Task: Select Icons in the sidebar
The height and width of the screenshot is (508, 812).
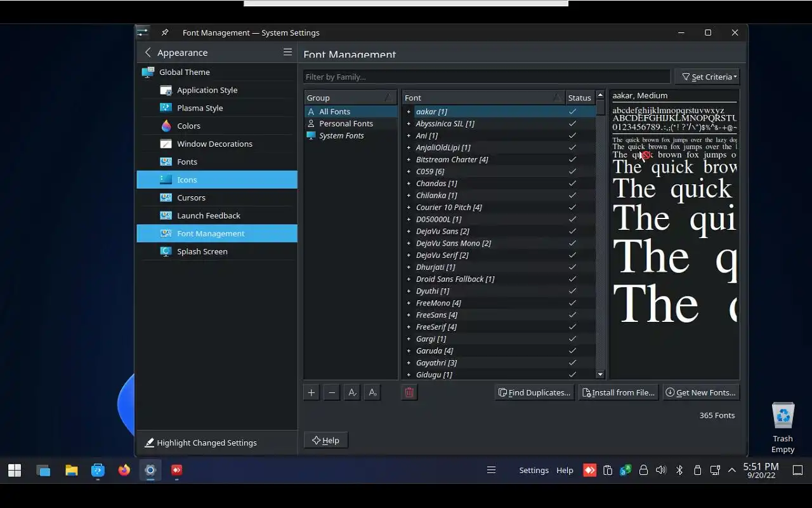Action: tap(217, 180)
